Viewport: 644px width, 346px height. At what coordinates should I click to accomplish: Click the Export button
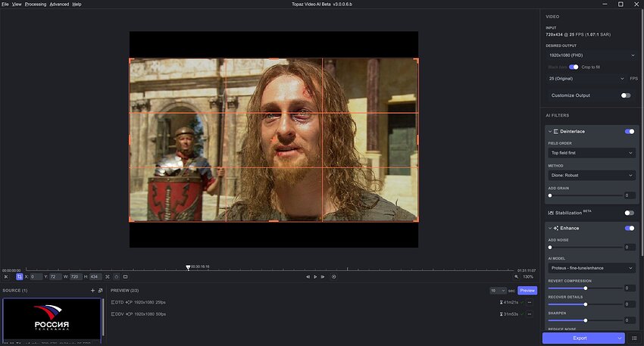point(580,338)
